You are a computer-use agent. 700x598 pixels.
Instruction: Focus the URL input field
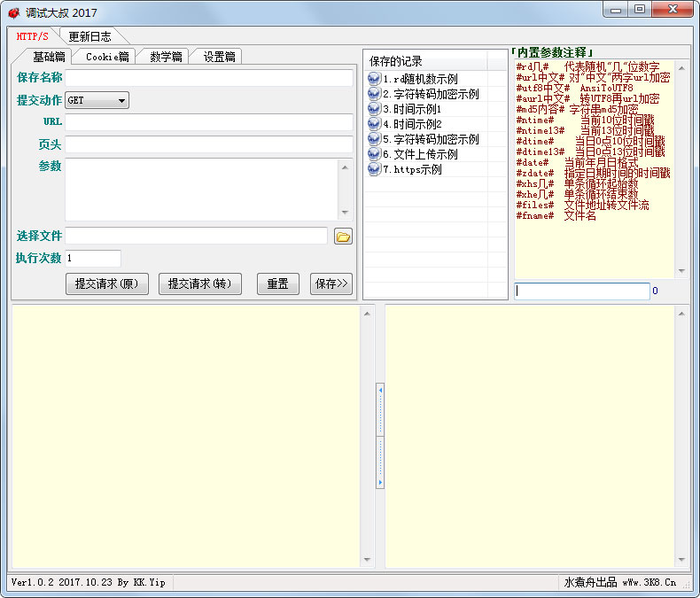(x=209, y=122)
